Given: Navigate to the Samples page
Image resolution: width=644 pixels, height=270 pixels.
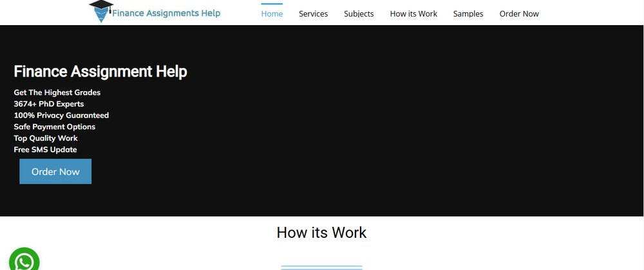Looking at the screenshot, I should pyautogui.click(x=468, y=14).
